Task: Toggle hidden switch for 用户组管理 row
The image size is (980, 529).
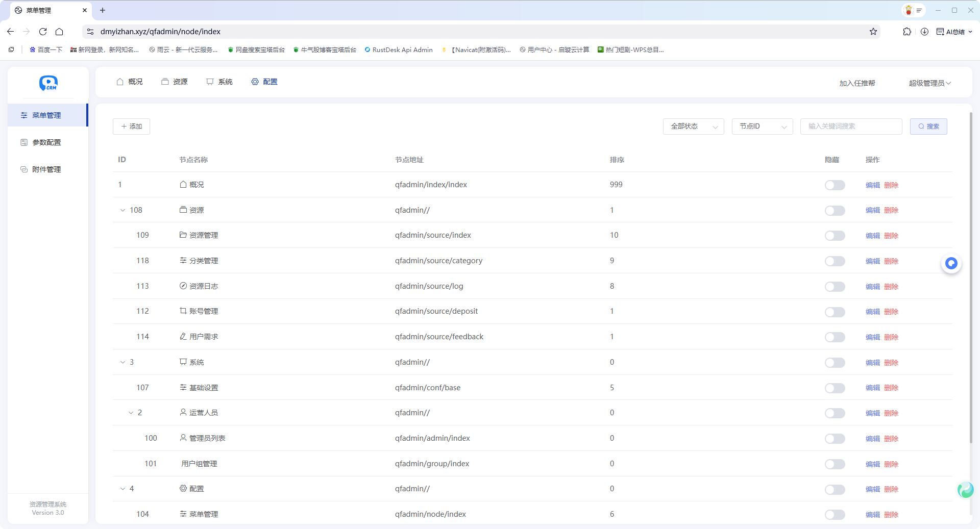Action: (835, 464)
